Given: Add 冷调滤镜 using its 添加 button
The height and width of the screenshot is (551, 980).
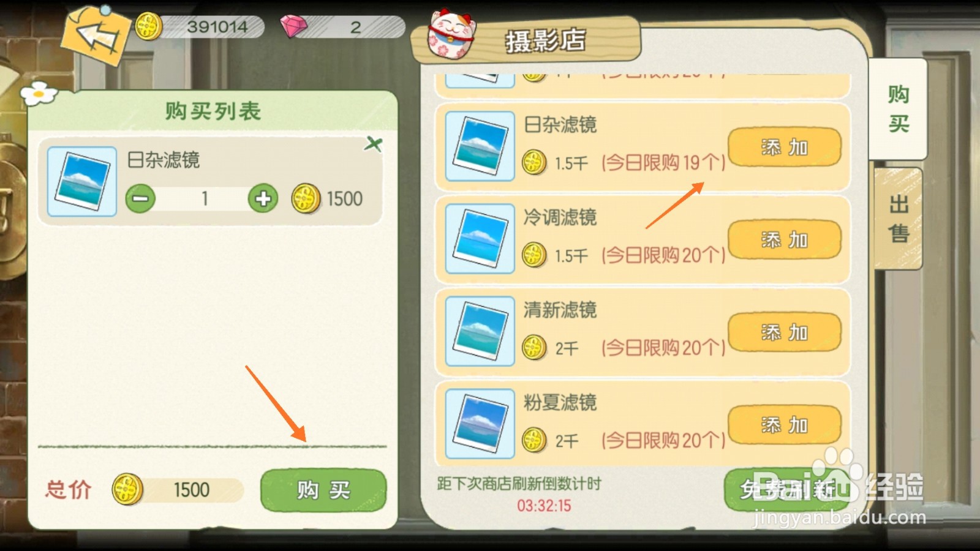Looking at the screenshot, I should click(785, 240).
